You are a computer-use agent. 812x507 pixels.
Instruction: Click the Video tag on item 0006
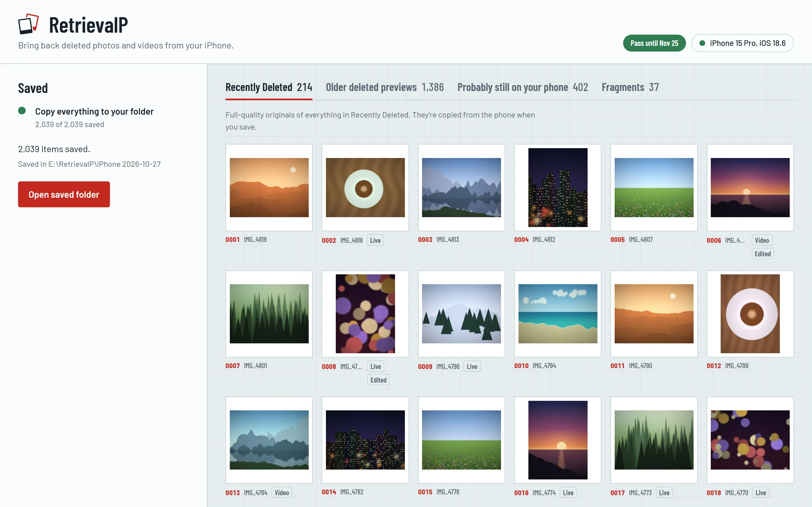(x=762, y=240)
